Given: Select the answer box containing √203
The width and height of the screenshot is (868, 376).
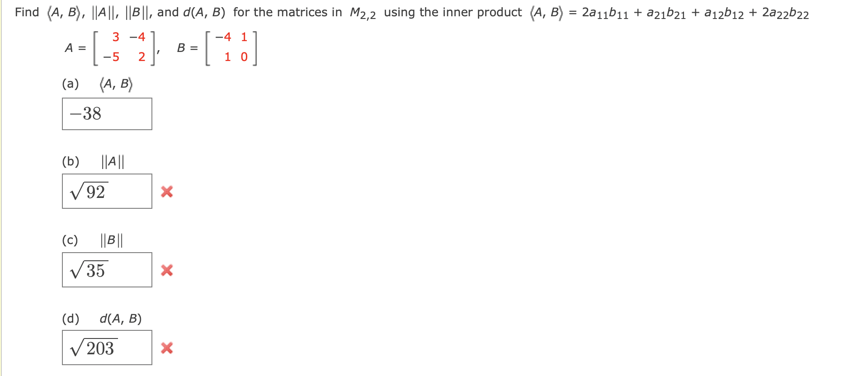Looking at the screenshot, I should [x=106, y=348].
